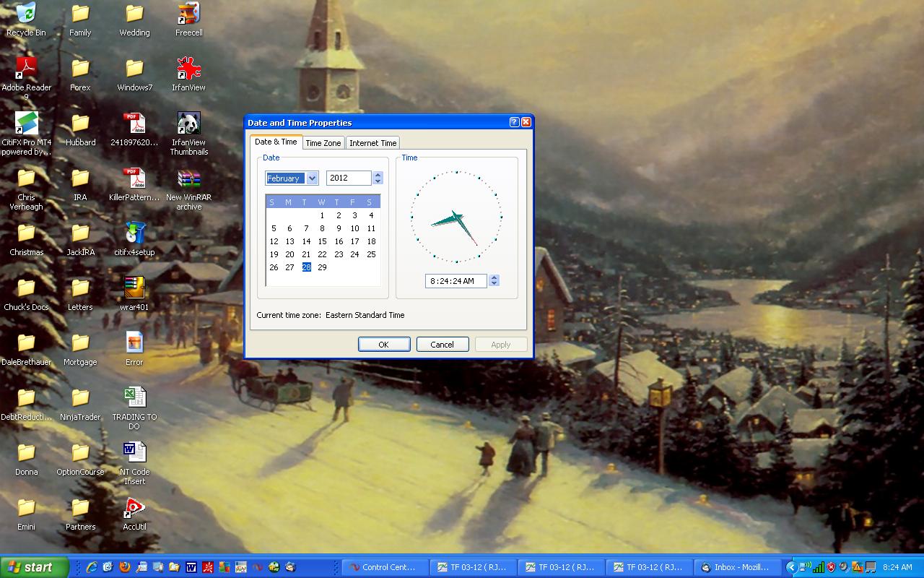The width and height of the screenshot is (924, 578).
Task: Click the red security shield tray icon
Action: pos(832,567)
